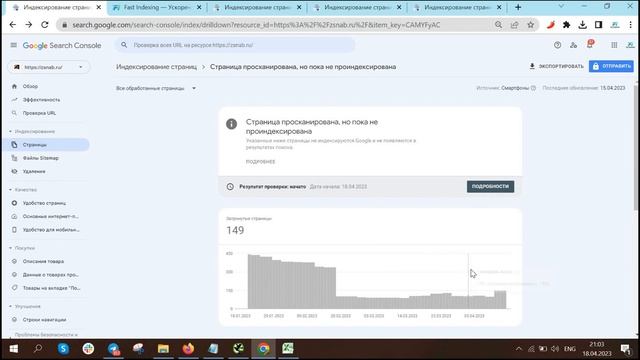Collapse the Качество section
The image size is (640, 360).
pos(23,190)
